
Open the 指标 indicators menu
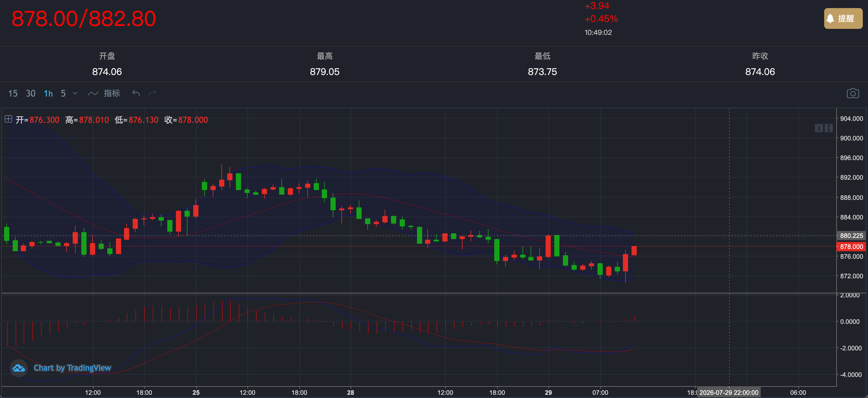point(104,93)
